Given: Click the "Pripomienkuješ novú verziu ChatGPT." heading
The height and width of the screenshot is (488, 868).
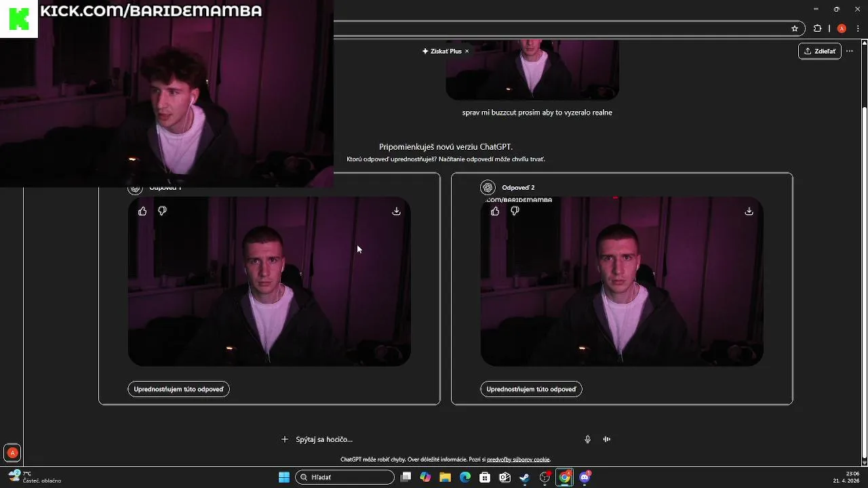Looking at the screenshot, I should coord(446,146).
